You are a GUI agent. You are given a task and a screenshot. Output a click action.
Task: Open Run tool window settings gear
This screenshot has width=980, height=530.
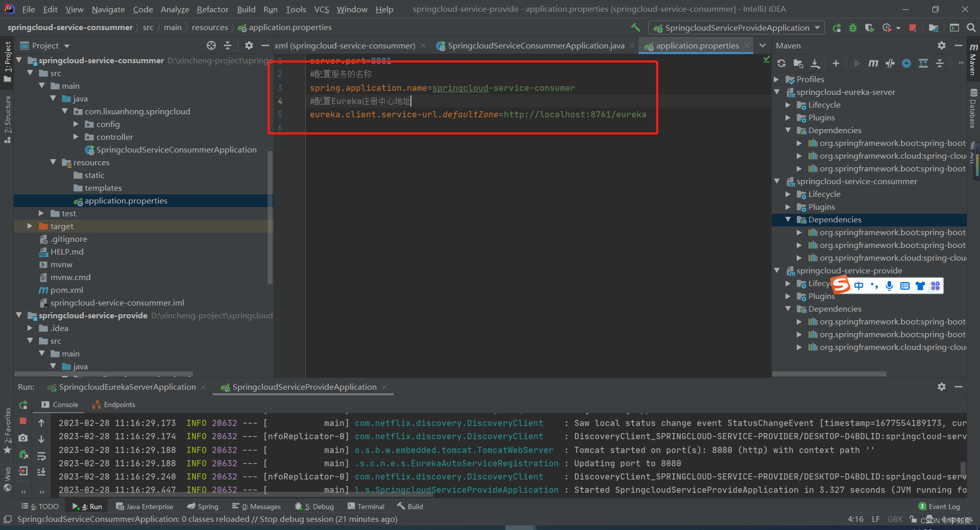942,387
